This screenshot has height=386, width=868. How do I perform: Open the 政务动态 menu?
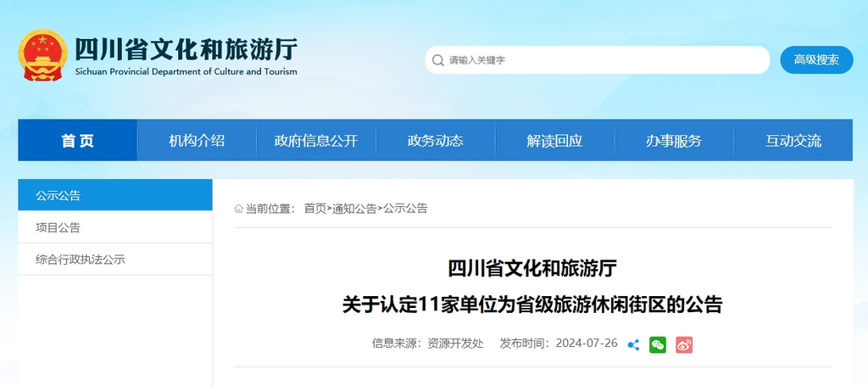(x=436, y=141)
